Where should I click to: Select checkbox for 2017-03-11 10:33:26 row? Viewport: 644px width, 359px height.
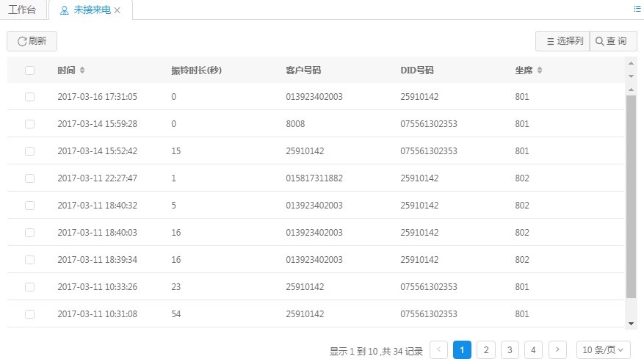coord(29,287)
